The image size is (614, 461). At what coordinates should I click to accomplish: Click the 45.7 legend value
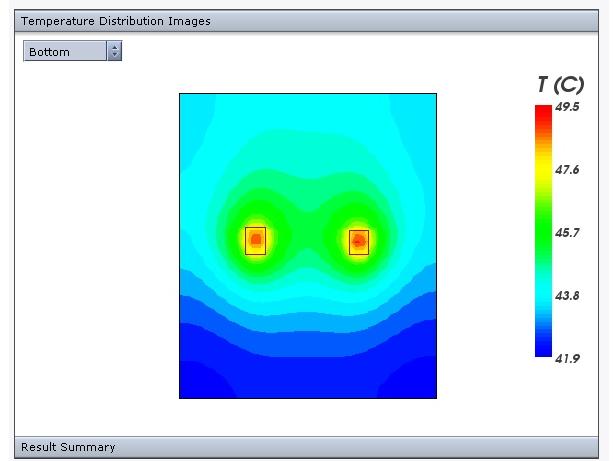tap(567, 233)
